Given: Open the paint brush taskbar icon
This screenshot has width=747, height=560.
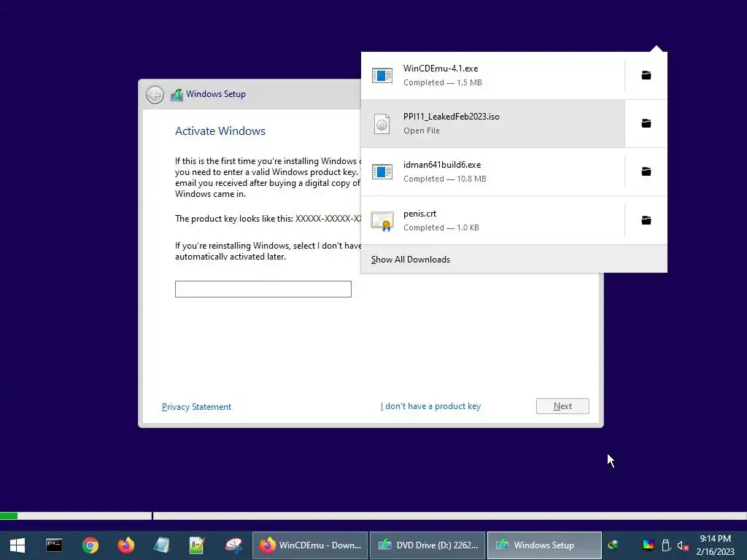Looking at the screenshot, I should (x=233, y=545).
